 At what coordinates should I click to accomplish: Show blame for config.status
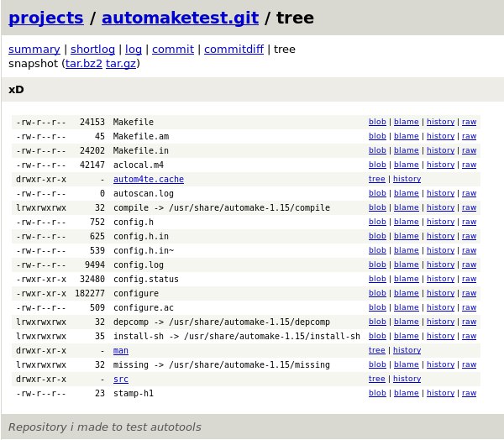tap(407, 279)
